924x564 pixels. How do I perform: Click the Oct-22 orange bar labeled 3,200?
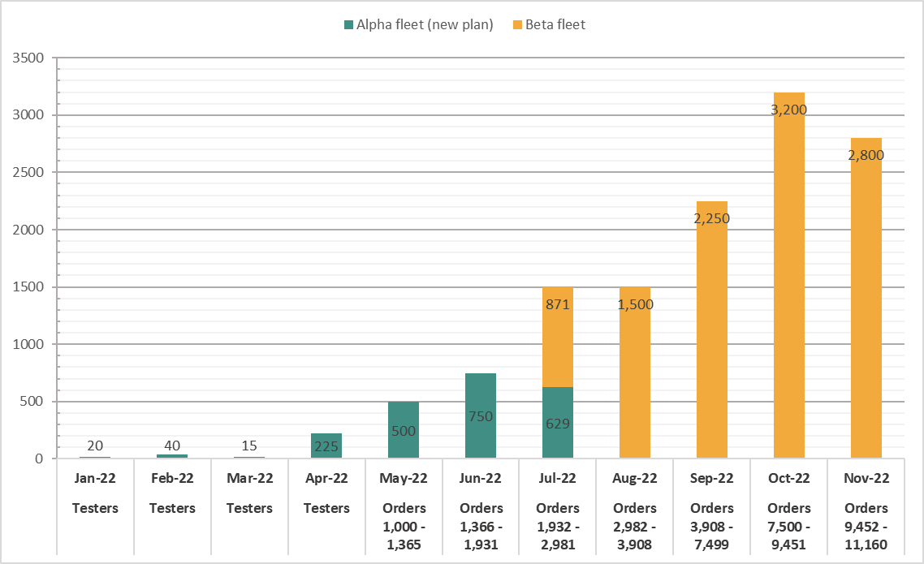pyautogui.click(x=789, y=275)
